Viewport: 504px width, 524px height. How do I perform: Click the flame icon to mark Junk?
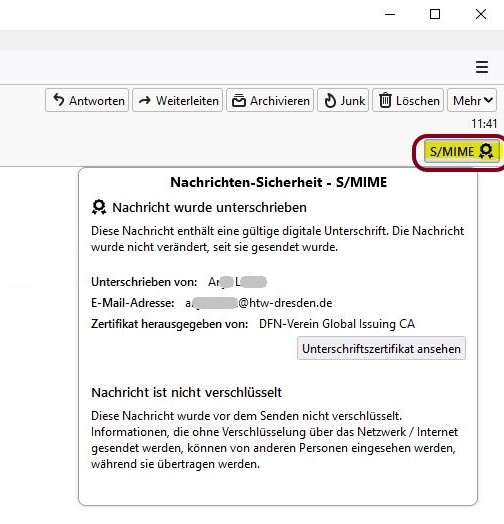(x=330, y=100)
